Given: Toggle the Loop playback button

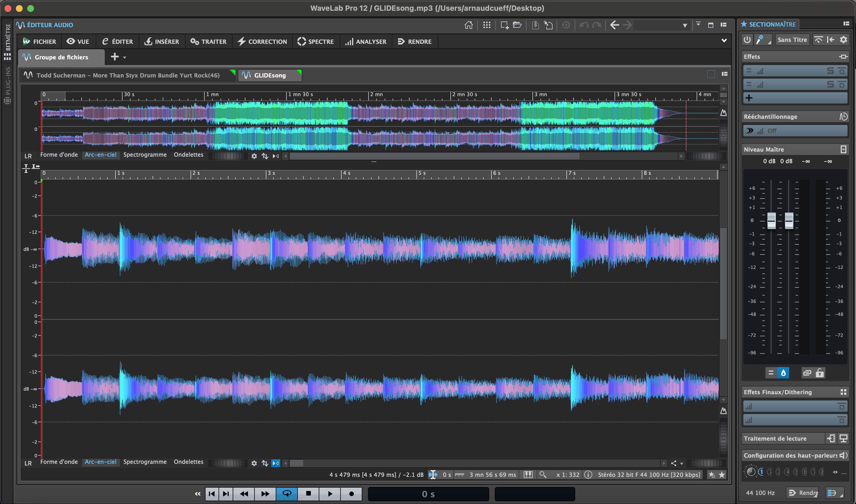Looking at the screenshot, I should click(x=287, y=494).
